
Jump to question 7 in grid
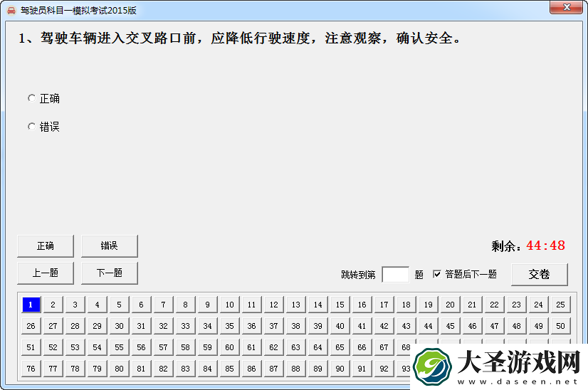click(x=163, y=305)
